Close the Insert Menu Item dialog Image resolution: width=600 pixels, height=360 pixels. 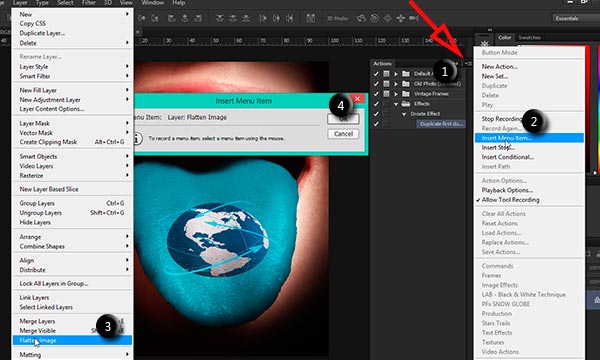[357, 99]
